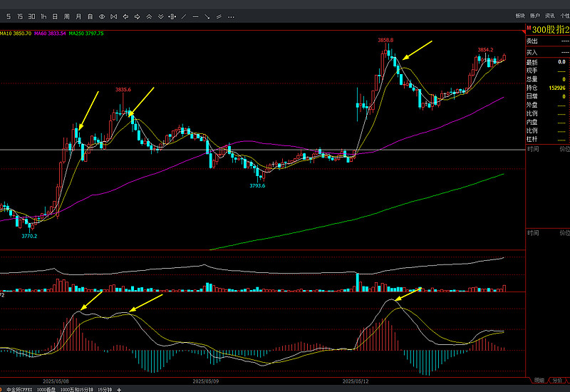Click the double up chevron icon
The height and width of the screenshot is (392, 570).
click(148, 16)
